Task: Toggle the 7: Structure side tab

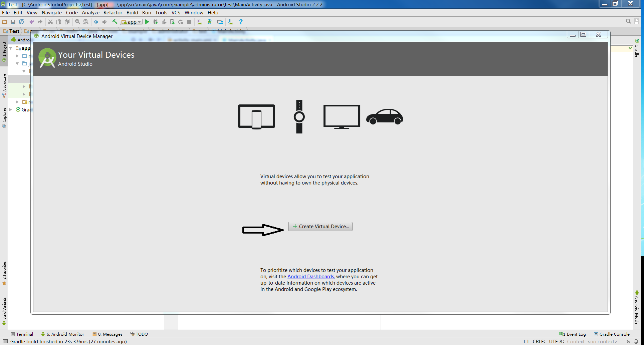Action: [x=4, y=85]
